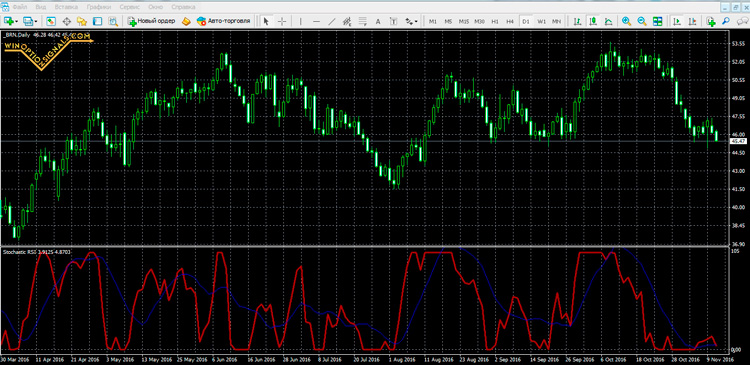Open the Market Watch window icon
This screenshot has width=750, height=365.
tap(51, 22)
